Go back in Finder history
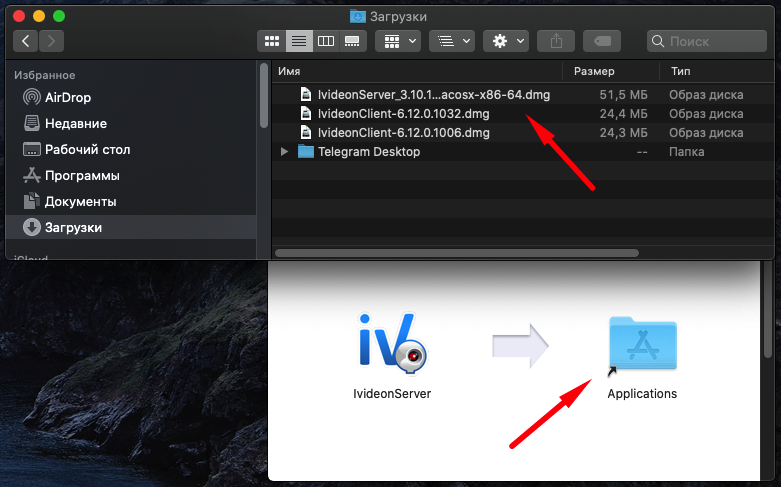 coord(25,41)
